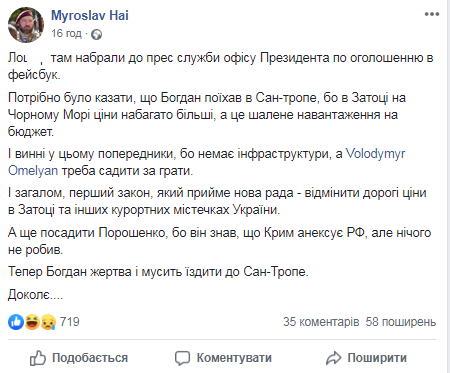Open Myroslav Hai's profile picture
This screenshot has height=373, width=450.
tap(26, 25)
